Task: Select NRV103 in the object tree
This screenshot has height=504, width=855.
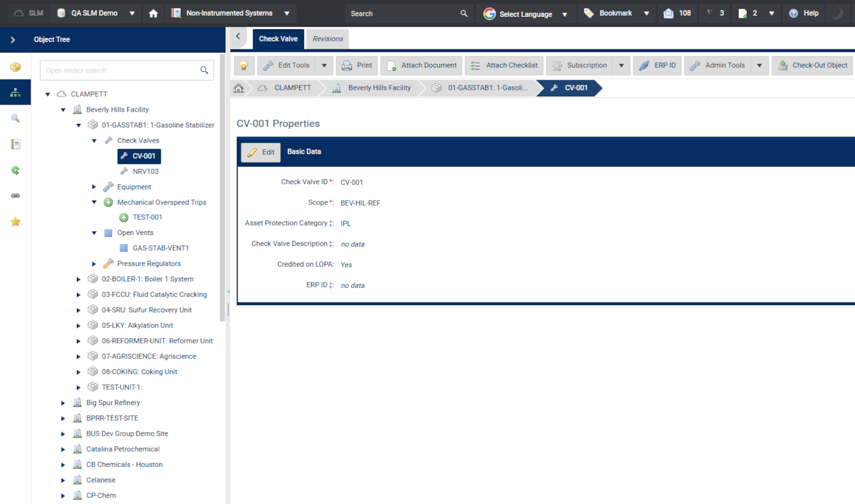Action: (145, 171)
